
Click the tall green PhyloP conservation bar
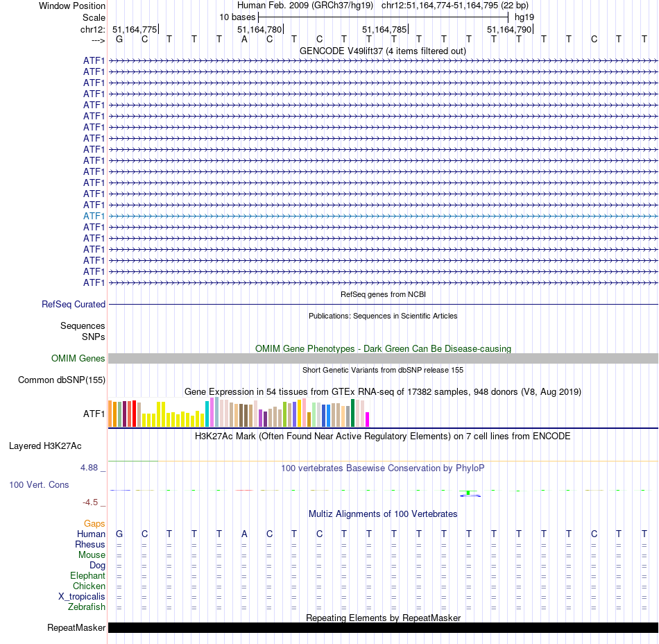coord(468,492)
